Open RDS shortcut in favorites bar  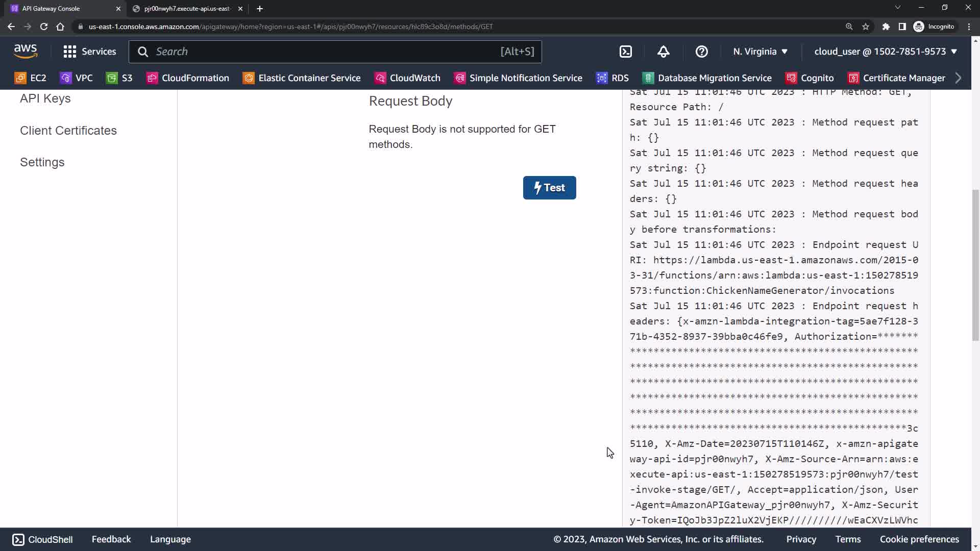tap(612, 78)
